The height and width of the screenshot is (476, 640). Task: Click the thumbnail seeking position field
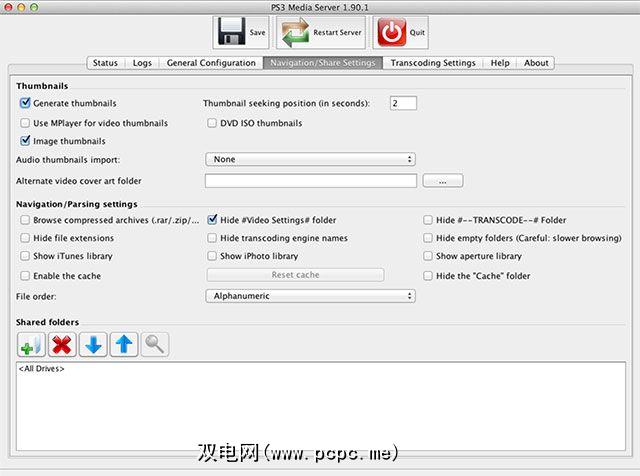point(403,103)
